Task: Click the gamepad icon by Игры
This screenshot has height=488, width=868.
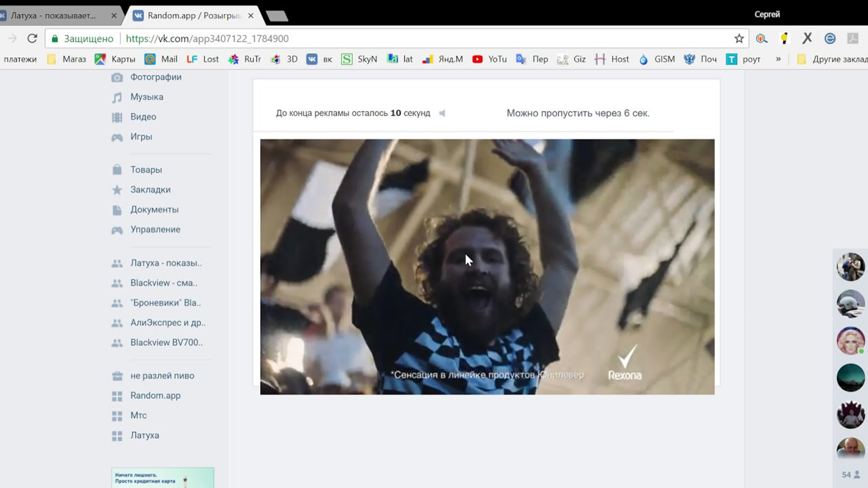Action: 117,137
